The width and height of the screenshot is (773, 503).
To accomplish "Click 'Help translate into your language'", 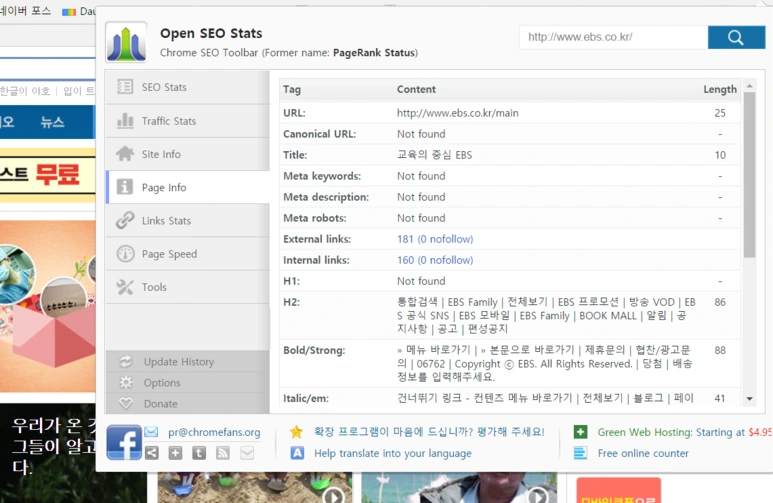I will 393,453.
